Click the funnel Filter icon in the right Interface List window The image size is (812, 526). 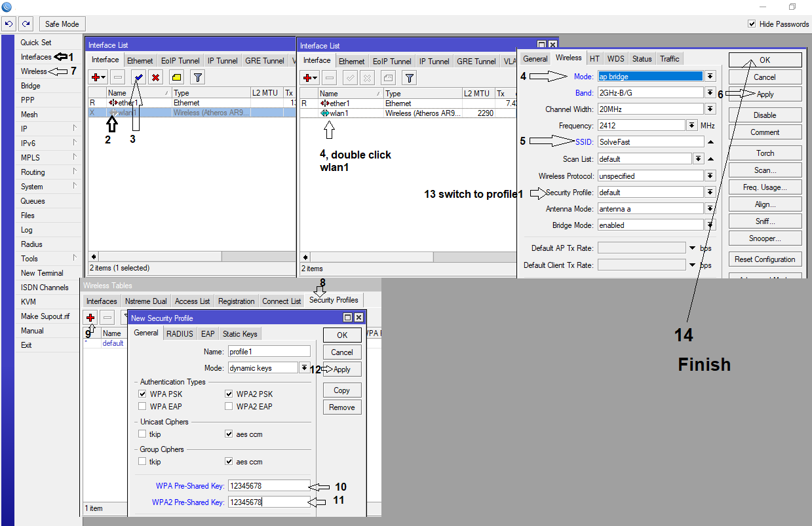409,78
